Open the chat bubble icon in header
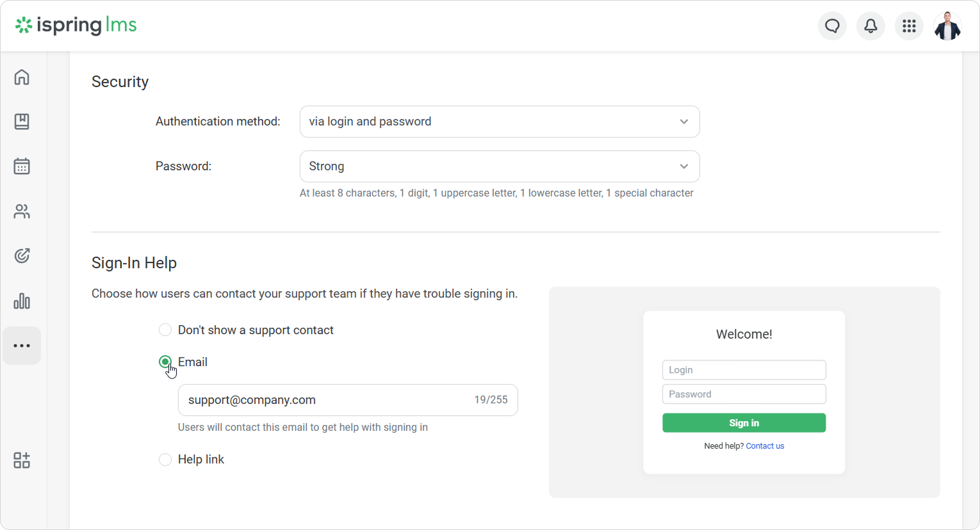This screenshot has width=980, height=530. coord(832,26)
